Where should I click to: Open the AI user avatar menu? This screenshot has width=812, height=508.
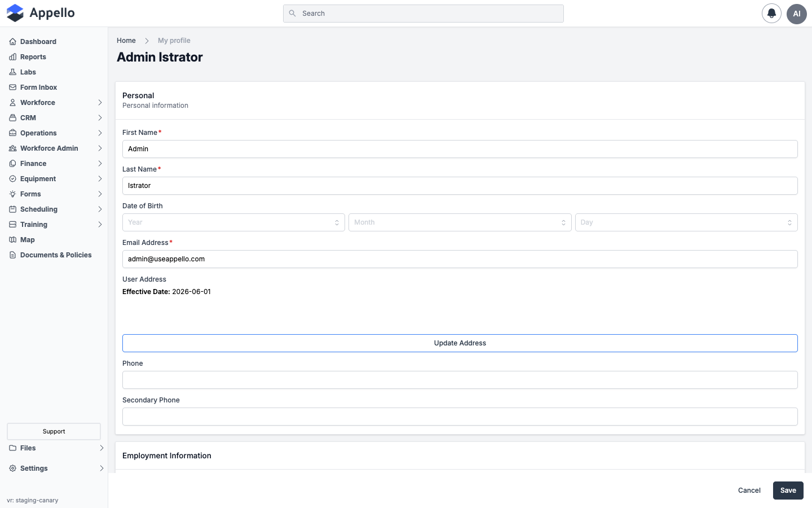[x=797, y=14]
